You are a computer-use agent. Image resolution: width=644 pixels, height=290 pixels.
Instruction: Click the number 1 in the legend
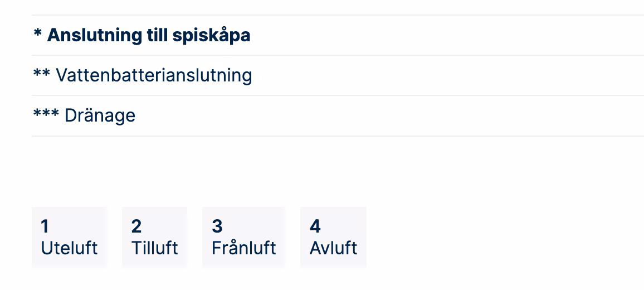pos(45,226)
